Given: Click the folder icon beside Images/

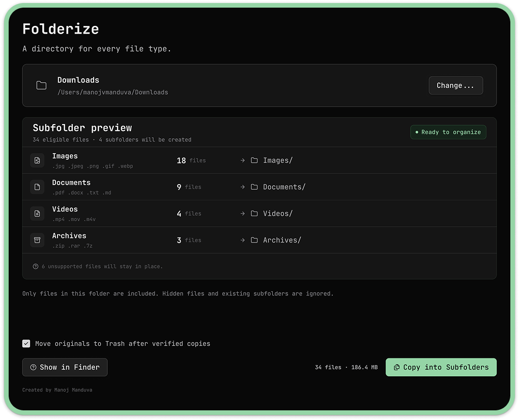Looking at the screenshot, I should coord(254,160).
